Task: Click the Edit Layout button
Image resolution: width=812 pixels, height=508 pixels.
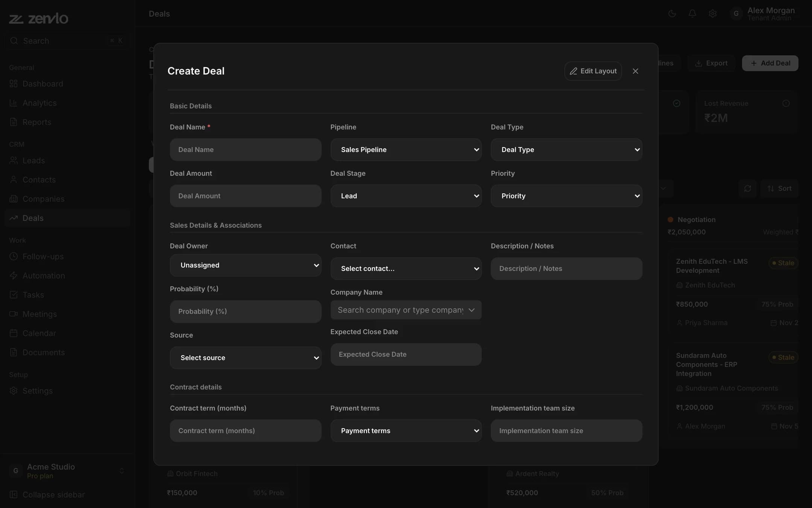Action: pyautogui.click(x=593, y=71)
